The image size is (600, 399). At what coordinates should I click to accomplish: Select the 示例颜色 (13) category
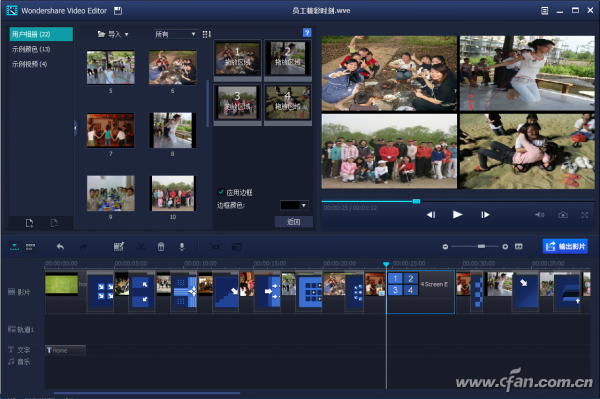[x=31, y=49]
